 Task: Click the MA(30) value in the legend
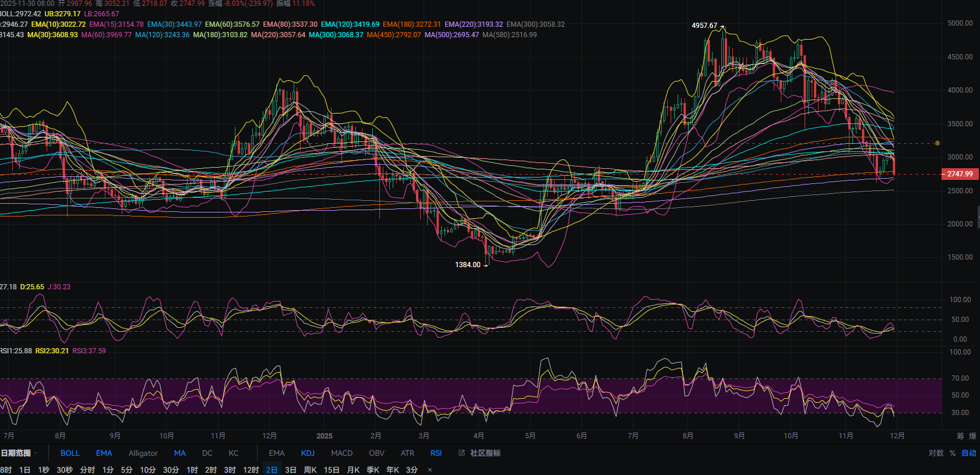(52, 35)
